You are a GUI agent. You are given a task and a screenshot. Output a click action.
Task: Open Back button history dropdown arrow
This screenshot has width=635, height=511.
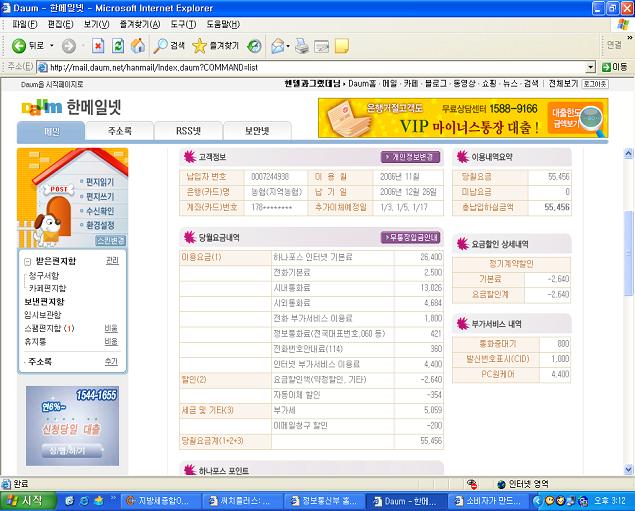pos(52,46)
